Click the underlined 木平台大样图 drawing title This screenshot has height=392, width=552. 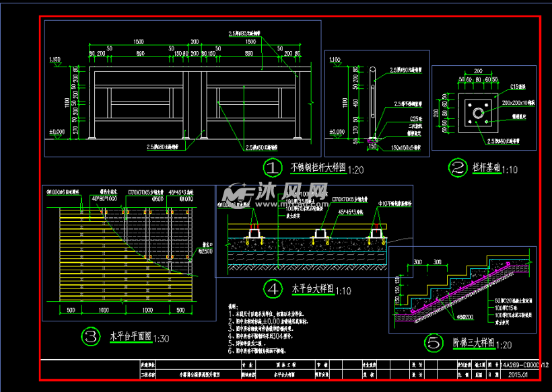click(312, 288)
